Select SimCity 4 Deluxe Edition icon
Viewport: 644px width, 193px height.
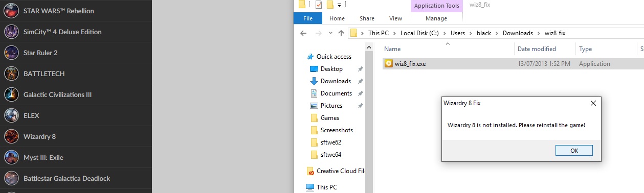click(x=11, y=32)
